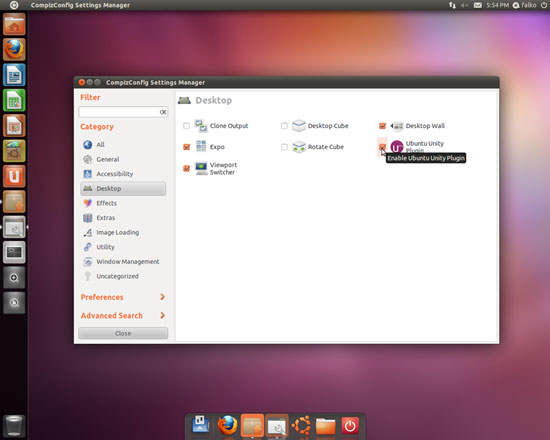Click the Desktop Cube plugin icon
Screen dimensions: 550x440
[299, 126]
